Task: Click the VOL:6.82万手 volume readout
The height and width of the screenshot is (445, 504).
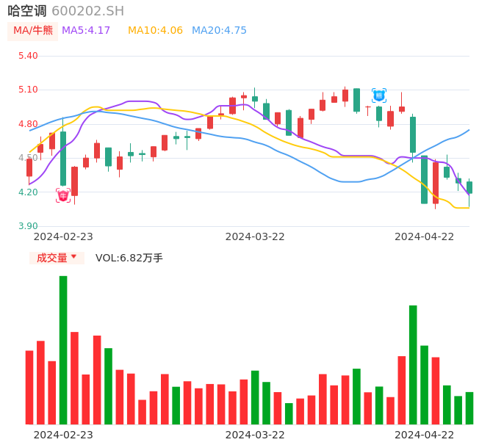Action: tap(129, 258)
